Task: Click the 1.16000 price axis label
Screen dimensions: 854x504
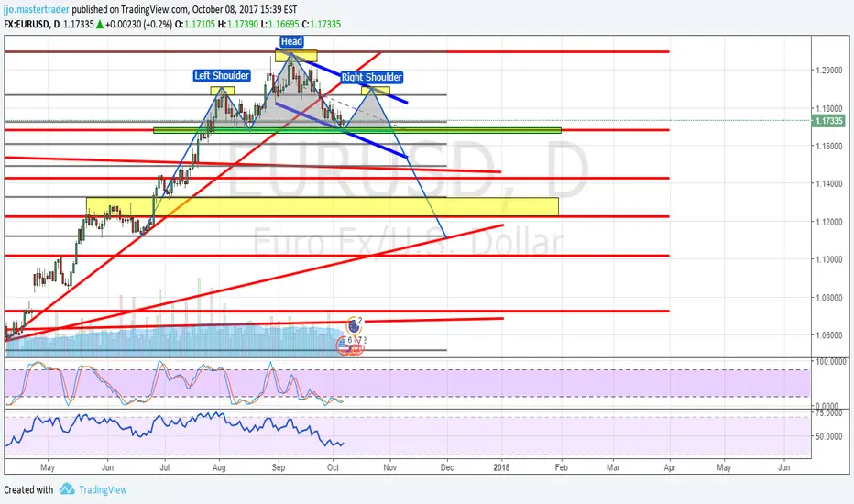Action: pyautogui.click(x=828, y=146)
